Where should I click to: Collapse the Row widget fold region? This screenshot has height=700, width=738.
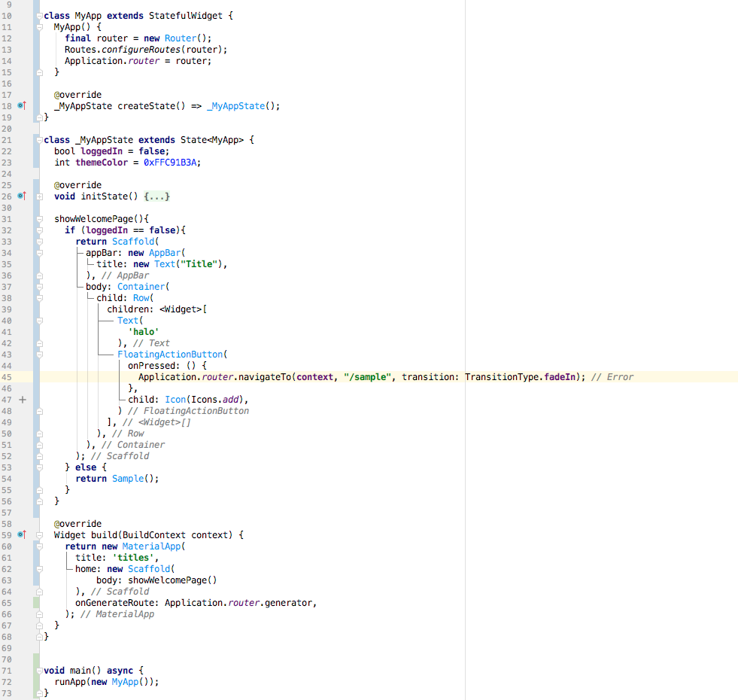pos(39,297)
